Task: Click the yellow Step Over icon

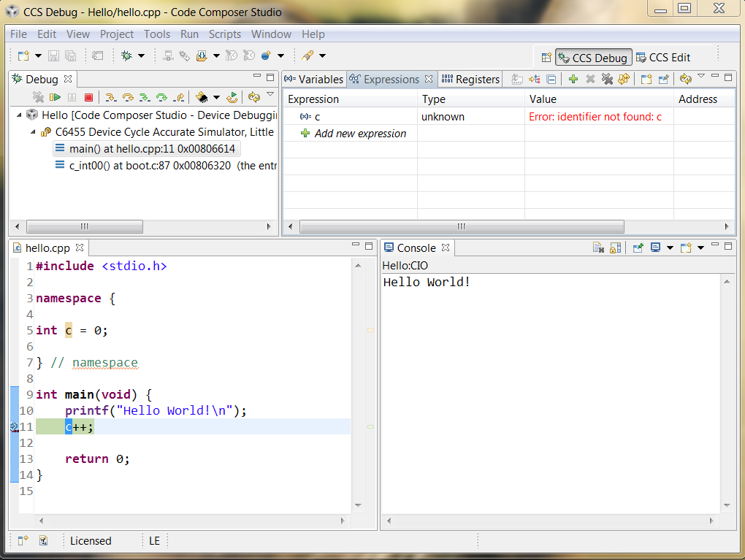Action: click(128, 97)
